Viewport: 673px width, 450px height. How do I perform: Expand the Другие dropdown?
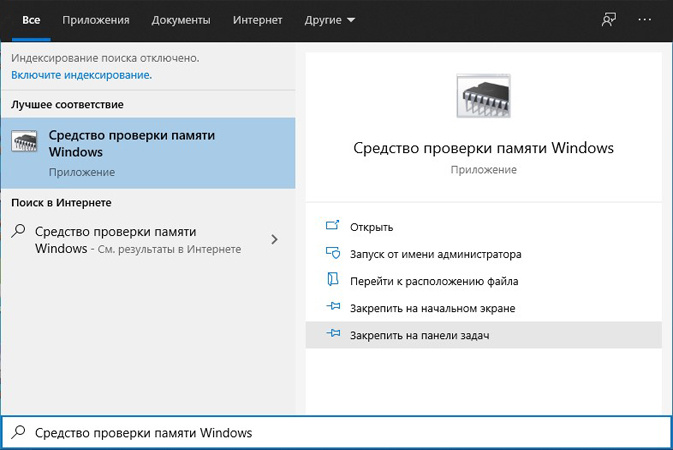coord(330,20)
